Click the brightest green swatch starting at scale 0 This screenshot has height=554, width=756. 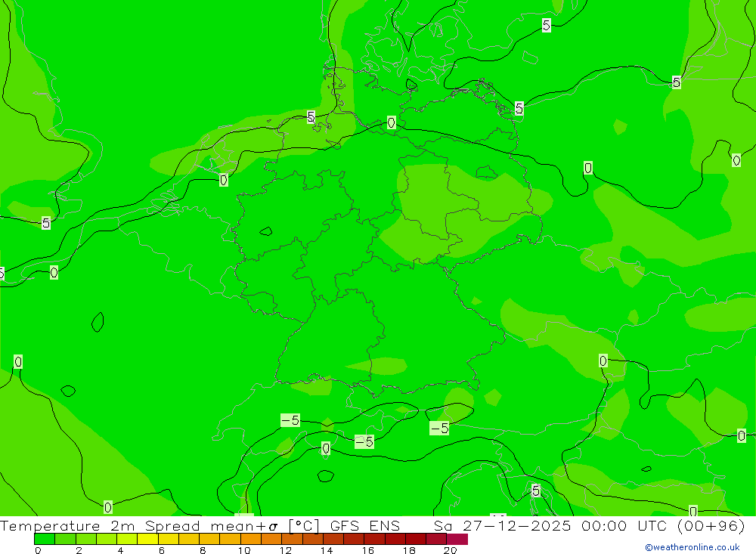click(45, 539)
